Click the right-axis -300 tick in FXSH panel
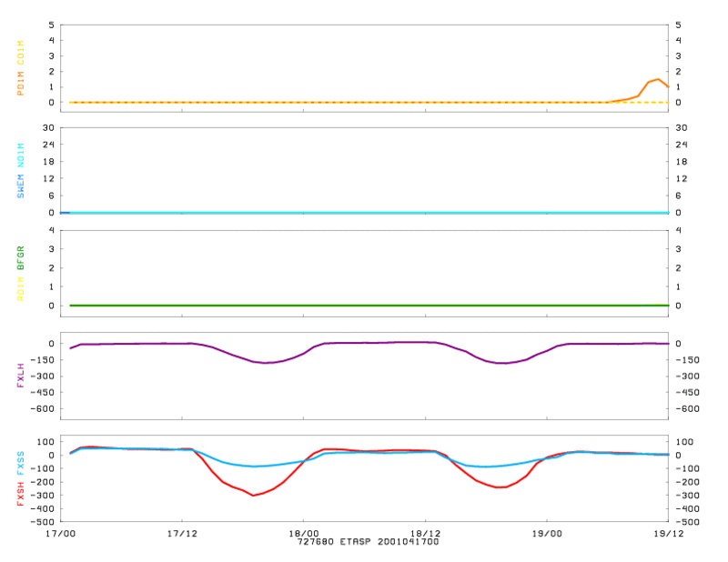728x562 pixels. click(x=688, y=496)
